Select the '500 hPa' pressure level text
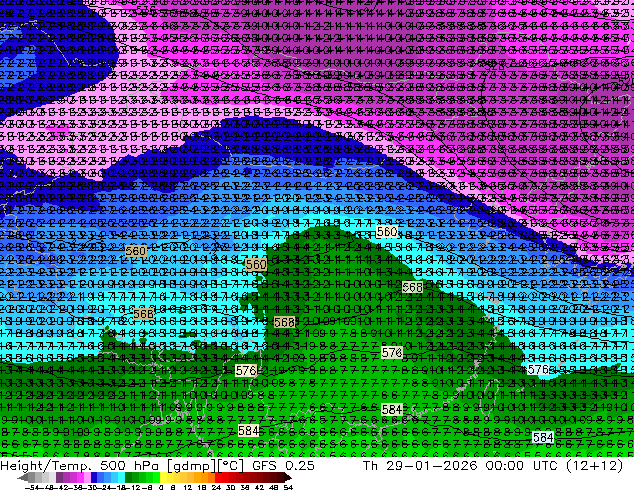The width and height of the screenshot is (634, 490). tap(131, 466)
